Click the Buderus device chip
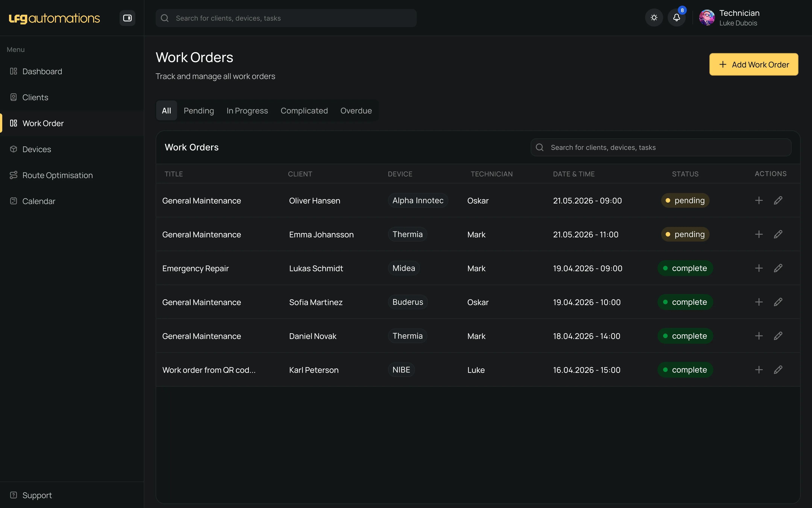The height and width of the screenshot is (508, 812). click(408, 302)
